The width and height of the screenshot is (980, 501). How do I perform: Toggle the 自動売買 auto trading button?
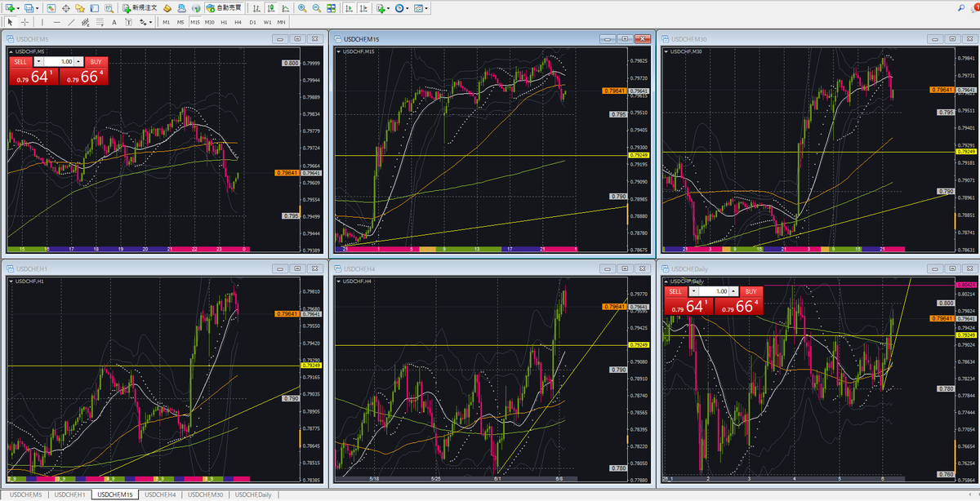[224, 7]
